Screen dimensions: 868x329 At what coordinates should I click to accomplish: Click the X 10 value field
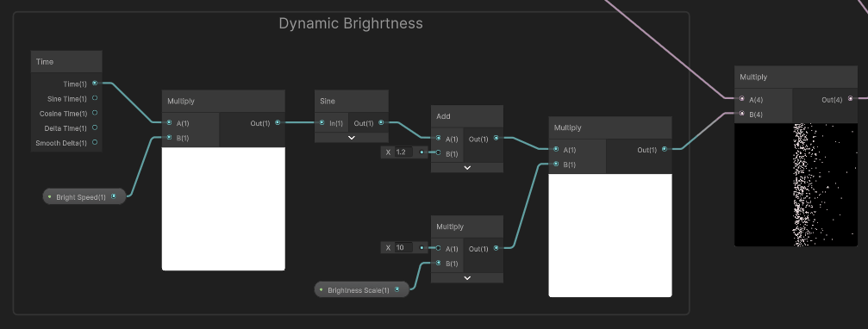coord(403,248)
